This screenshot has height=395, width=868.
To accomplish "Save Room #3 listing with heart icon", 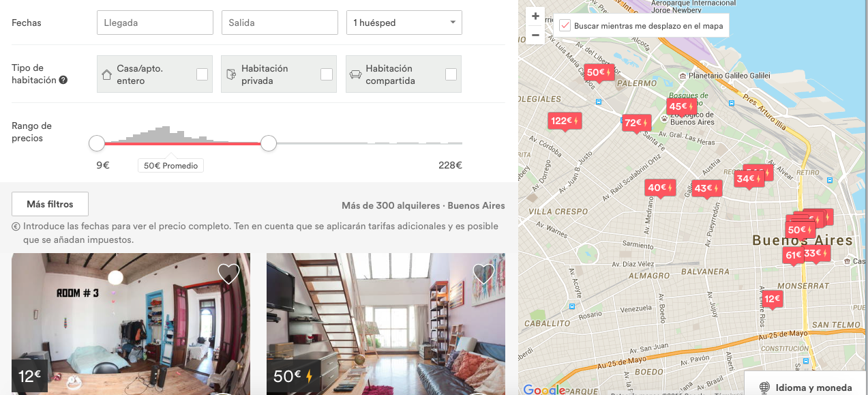I will (228, 274).
